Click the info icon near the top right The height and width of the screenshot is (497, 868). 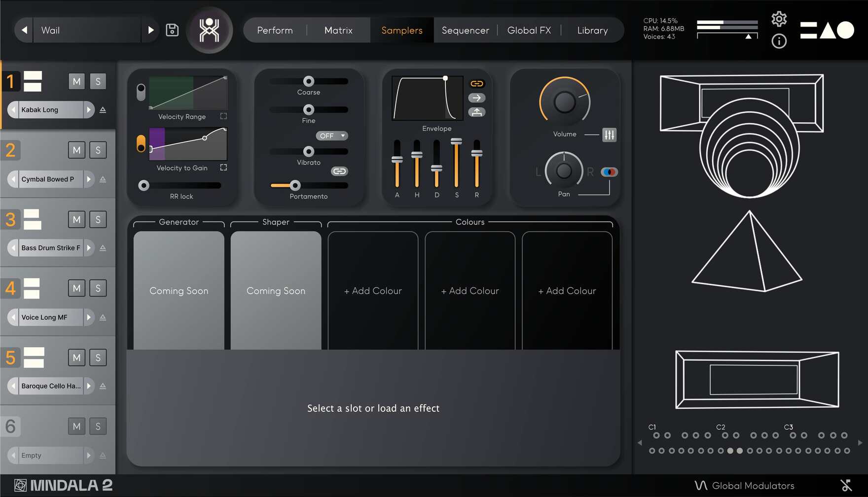[779, 41]
